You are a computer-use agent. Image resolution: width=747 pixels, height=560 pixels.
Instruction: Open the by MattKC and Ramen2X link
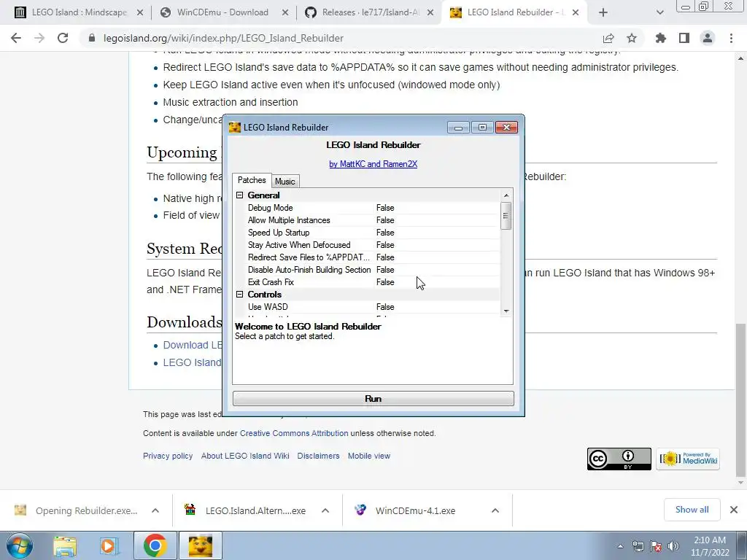pos(373,164)
